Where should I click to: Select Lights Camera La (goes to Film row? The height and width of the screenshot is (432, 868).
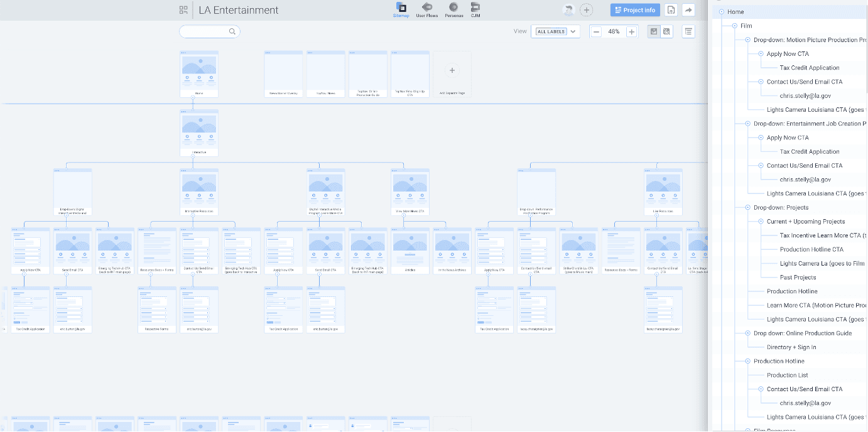822,263
